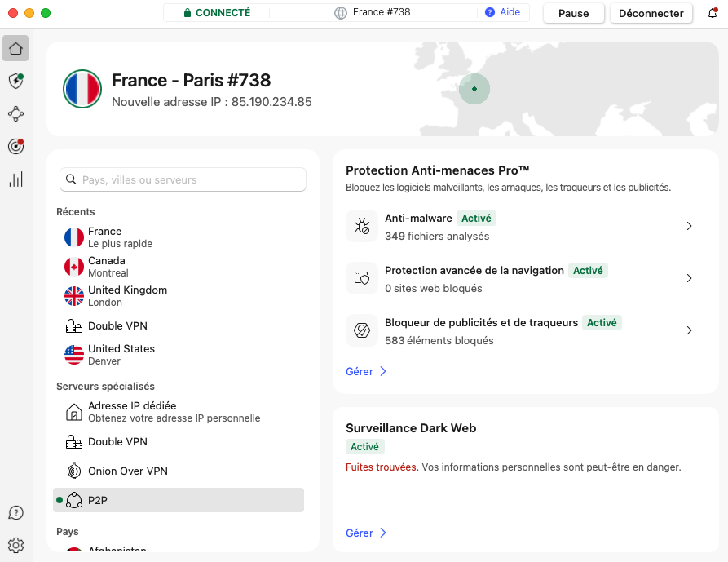Click the notifications bell icon

(712, 13)
